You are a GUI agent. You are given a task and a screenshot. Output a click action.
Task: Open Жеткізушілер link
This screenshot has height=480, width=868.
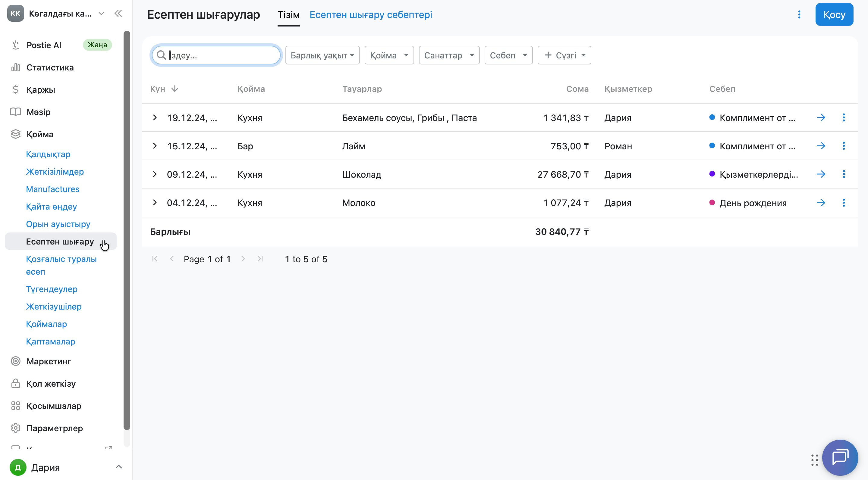tap(54, 307)
